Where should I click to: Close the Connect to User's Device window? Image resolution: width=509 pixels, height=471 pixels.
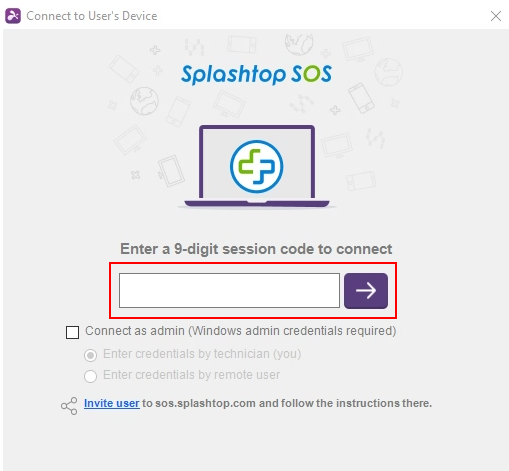(x=496, y=16)
